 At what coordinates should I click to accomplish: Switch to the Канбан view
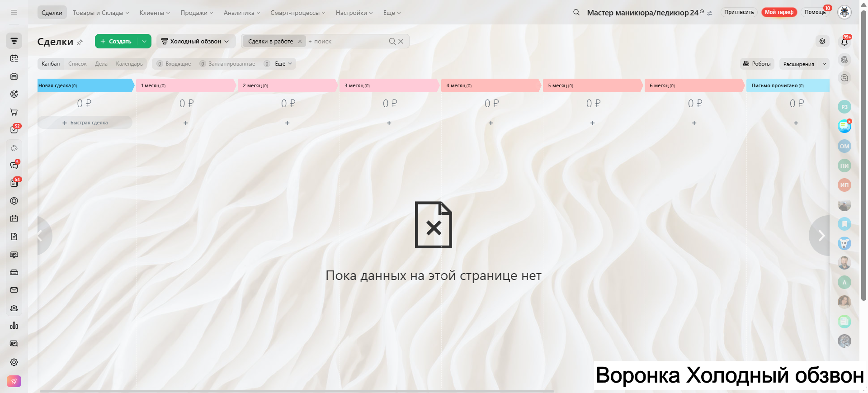click(x=51, y=64)
